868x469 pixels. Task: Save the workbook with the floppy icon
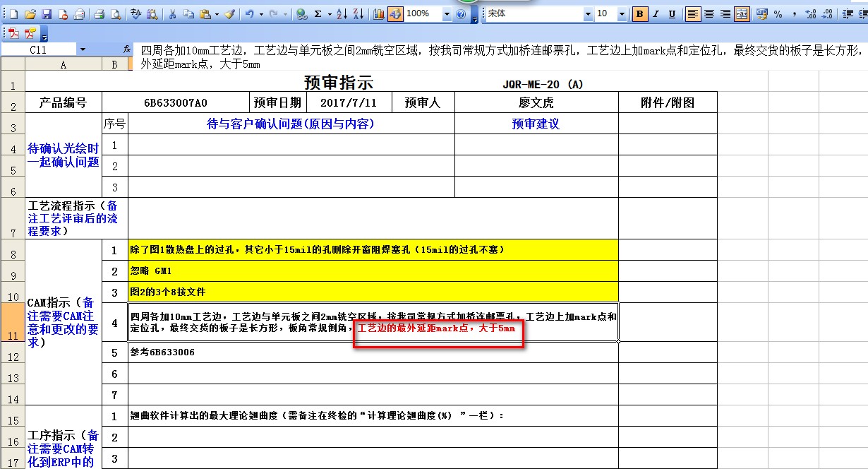pos(47,14)
